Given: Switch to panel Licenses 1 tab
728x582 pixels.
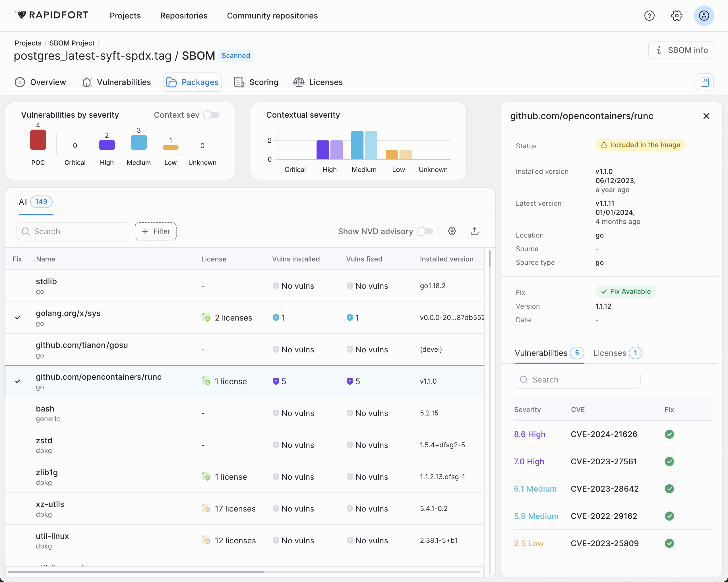Looking at the screenshot, I should coord(617,353).
